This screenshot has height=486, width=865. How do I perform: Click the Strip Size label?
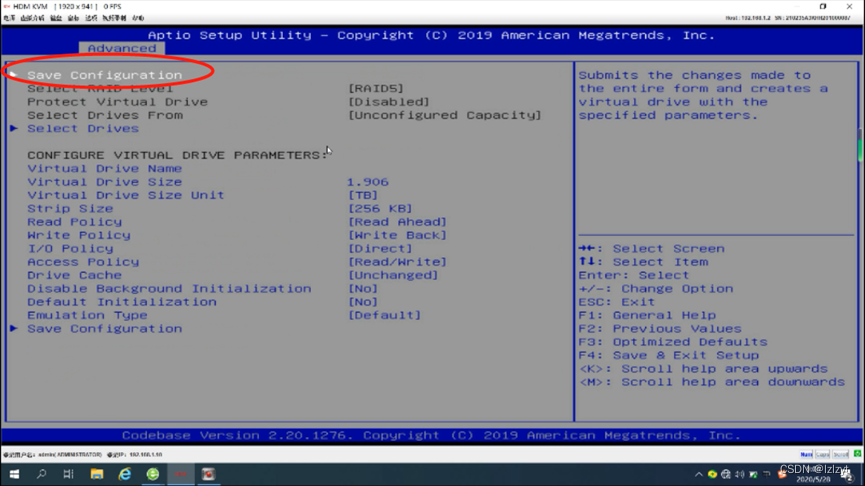[70, 208]
